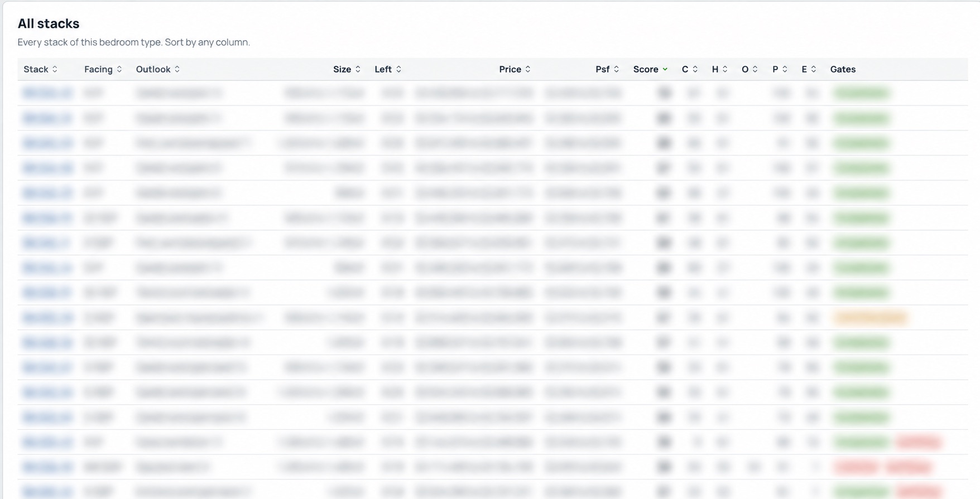Screen dimensions: 980x499
Task: Sort by the C sub-score column
Action: (690, 69)
